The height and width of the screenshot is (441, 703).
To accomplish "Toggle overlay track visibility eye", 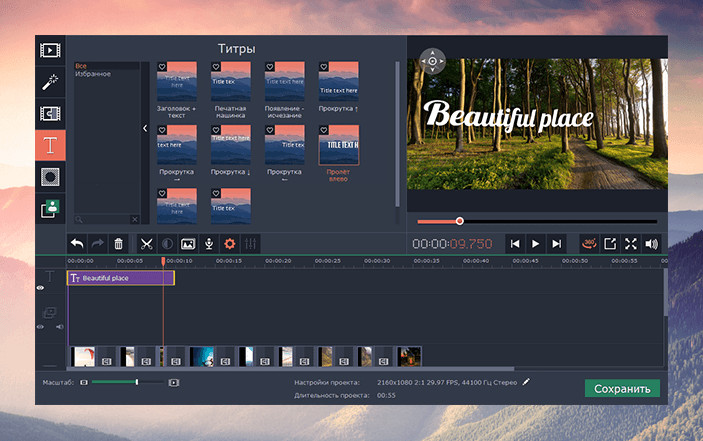I will [40, 327].
